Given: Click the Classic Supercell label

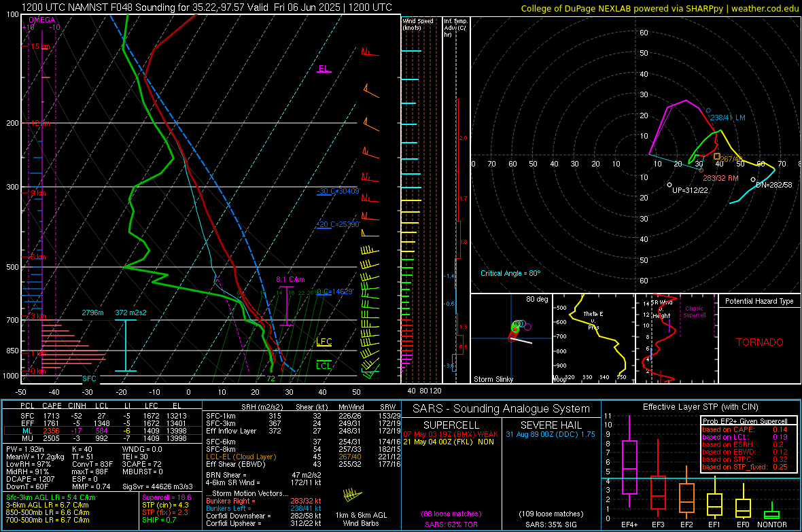Looking at the screenshot, I should tap(694, 312).
